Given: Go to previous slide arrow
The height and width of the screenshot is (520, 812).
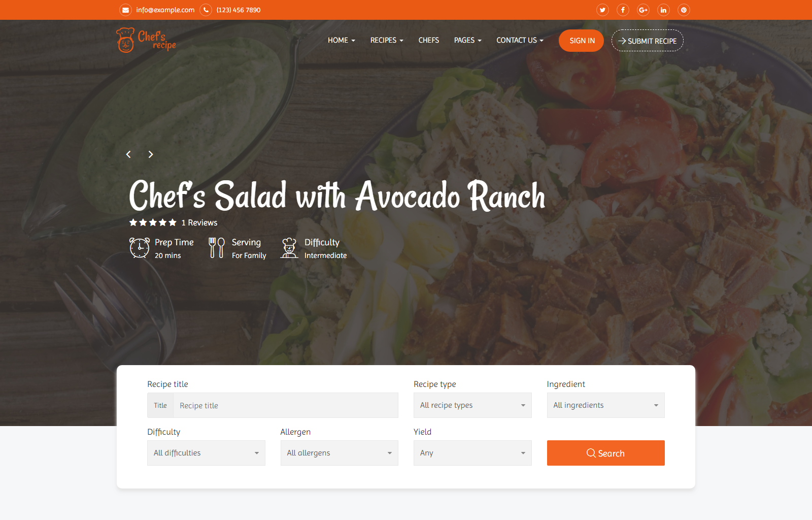Looking at the screenshot, I should point(128,154).
